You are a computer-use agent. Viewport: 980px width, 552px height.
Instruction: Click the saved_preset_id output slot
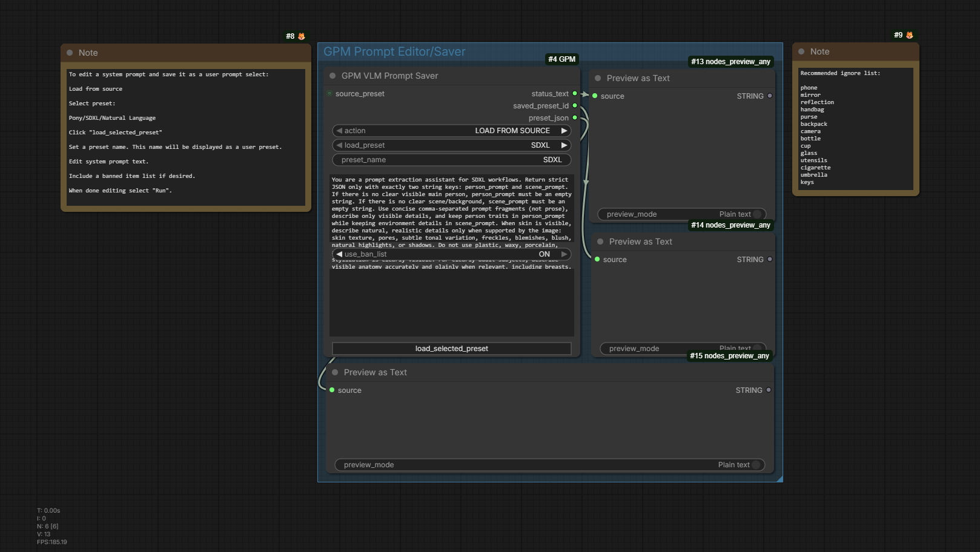[x=575, y=106]
